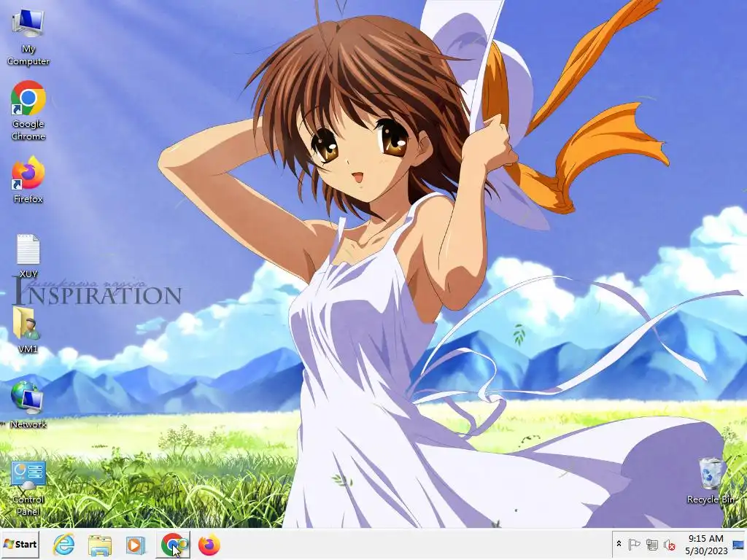Click the network status tray icon
The image size is (747, 560).
[651, 544]
